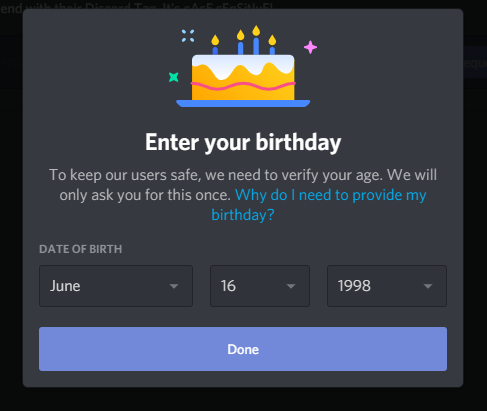The width and height of the screenshot is (487, 411).
Task: Open the 'Why do I need to provide my birthday?' link
Action: coord(319,205)
